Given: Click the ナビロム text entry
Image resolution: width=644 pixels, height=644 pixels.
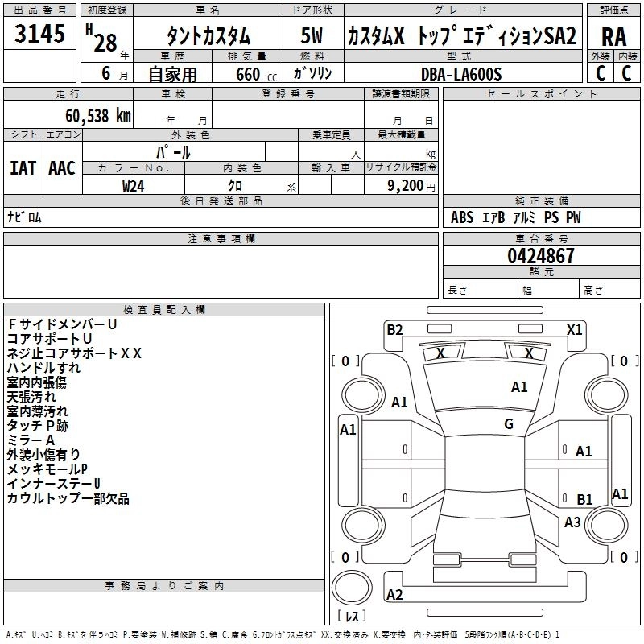Looking at the screenshot, I should coord(24,217).
